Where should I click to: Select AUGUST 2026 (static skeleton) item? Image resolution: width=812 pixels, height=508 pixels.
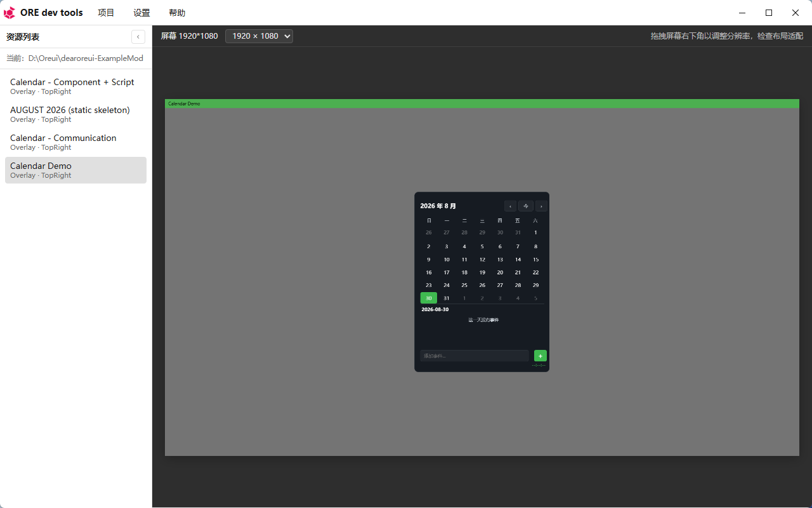pyautogui.click(x=75, y=114)
